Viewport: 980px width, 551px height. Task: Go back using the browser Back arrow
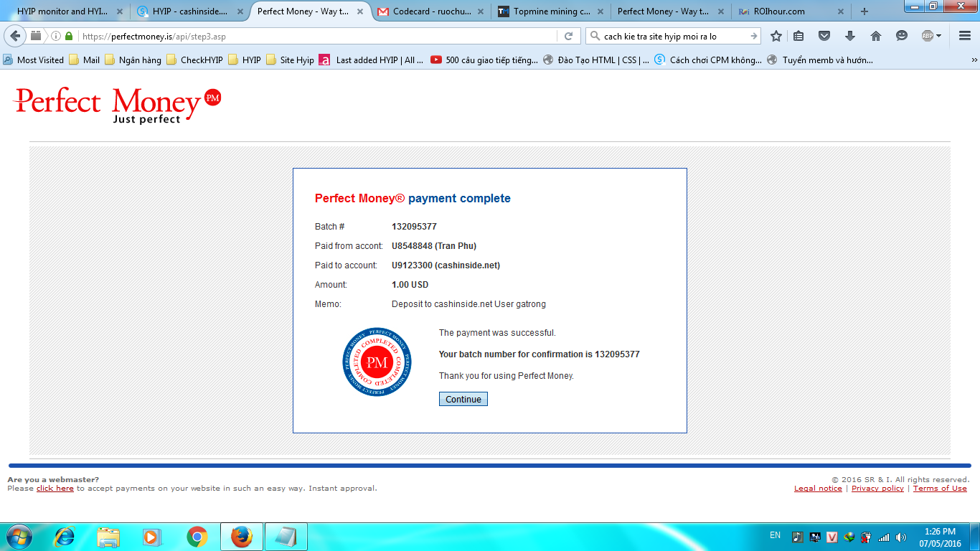(x=15, y=36)
